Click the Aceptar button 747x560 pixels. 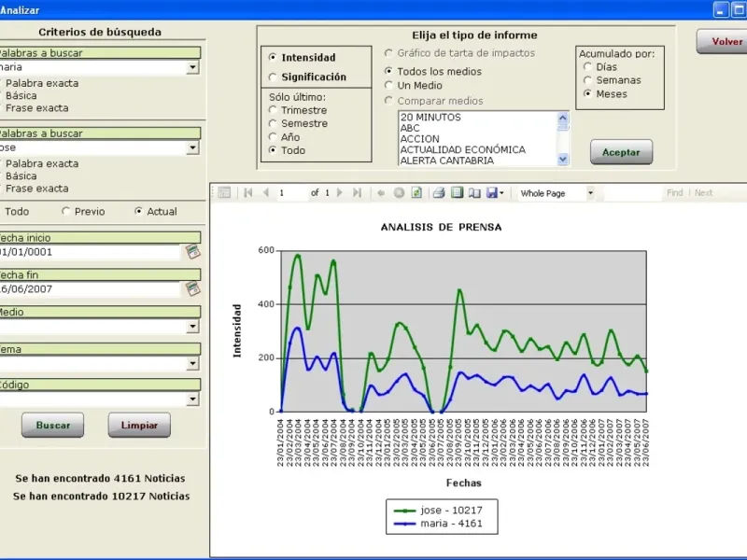(621, 152)
